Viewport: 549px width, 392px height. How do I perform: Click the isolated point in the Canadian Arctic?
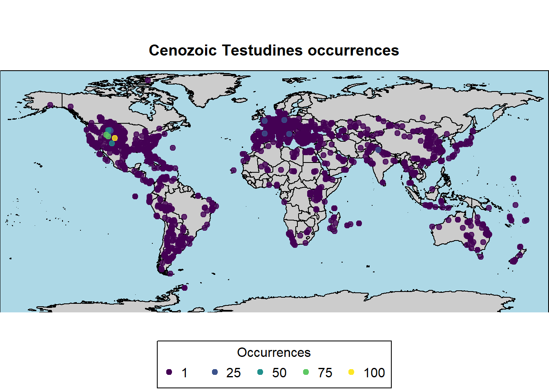tap(148, 80)
